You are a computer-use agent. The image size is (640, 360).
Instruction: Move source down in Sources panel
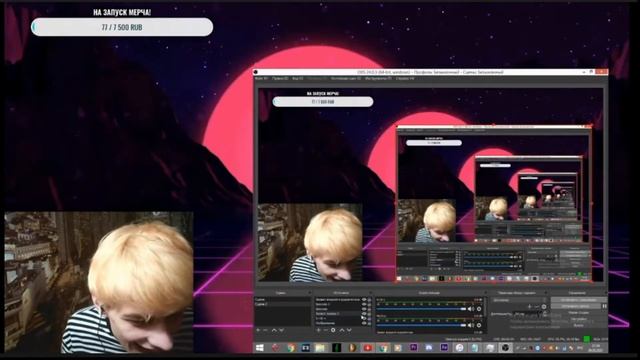(349, 330)
